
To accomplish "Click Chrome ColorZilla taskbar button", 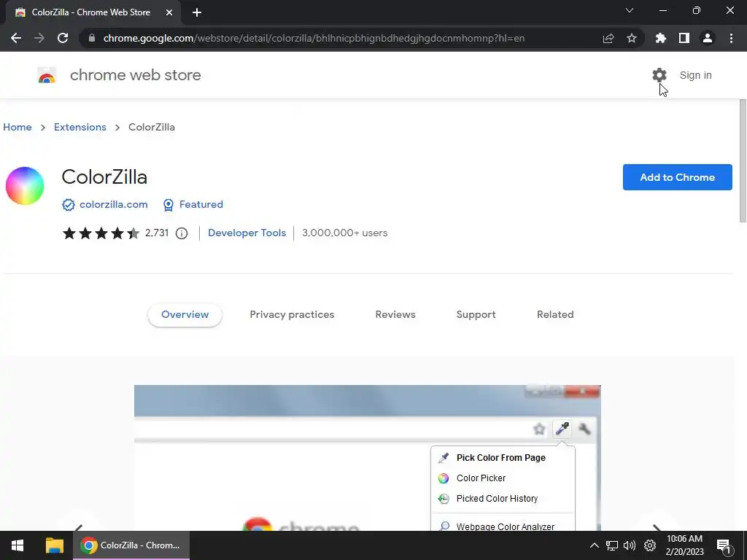I will click(x=131, y=545).
